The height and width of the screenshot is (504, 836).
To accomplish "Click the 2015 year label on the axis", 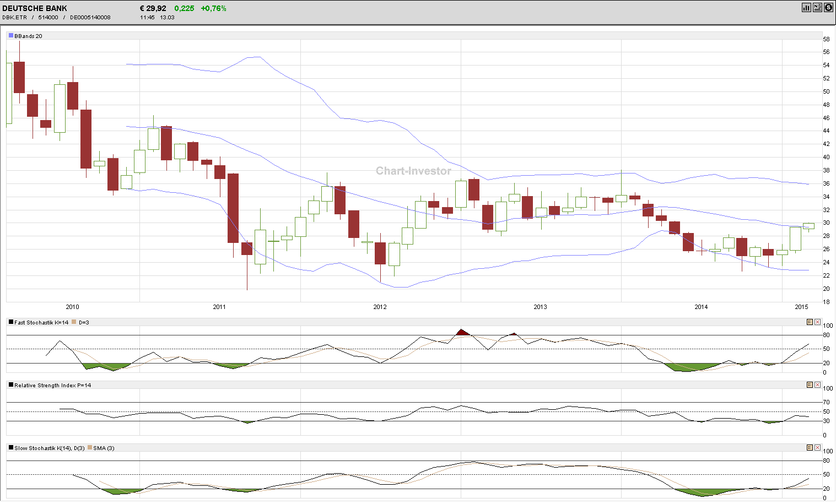I will coord(801,307).
